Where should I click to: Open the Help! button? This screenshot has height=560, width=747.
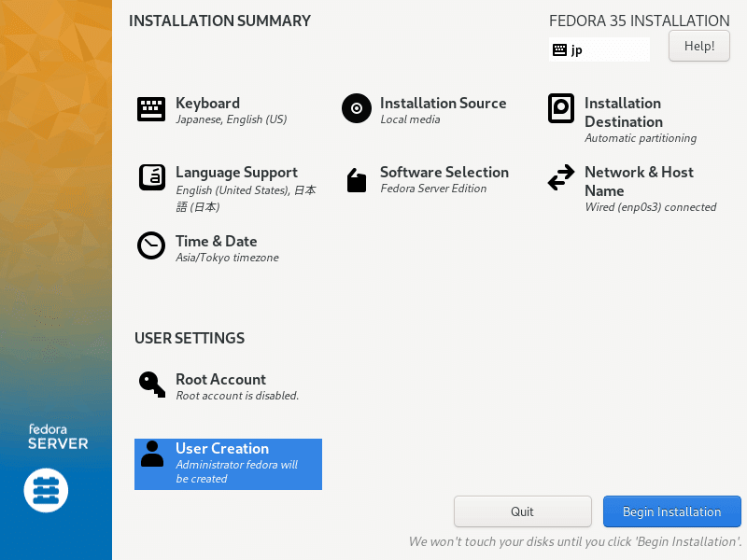(698, 46)
